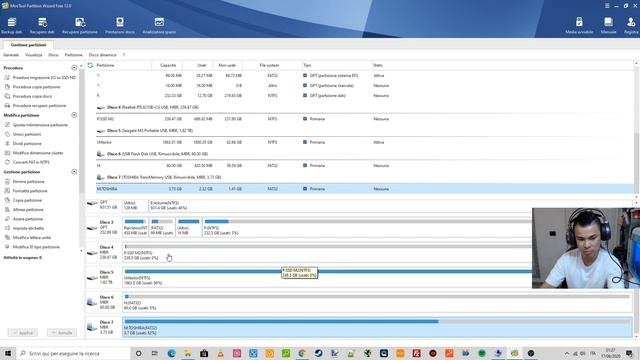Screen dimensions: 640x360
Task: Select Disco 3 F:(NTFS) partition block in map
Action: click(x=367, y=227)
